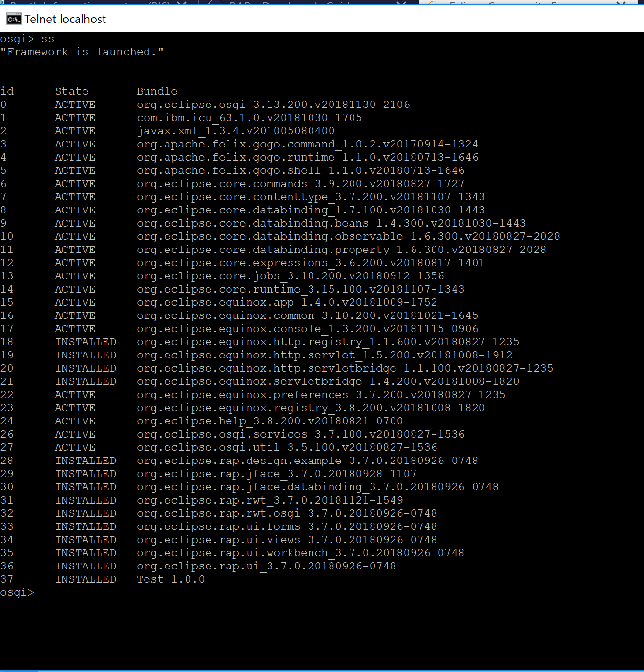Click org.eclipse.core.databinding.observable bundle entry
Image resolution: width=644 pixels, height=672 pixels.
pos(349,236)
